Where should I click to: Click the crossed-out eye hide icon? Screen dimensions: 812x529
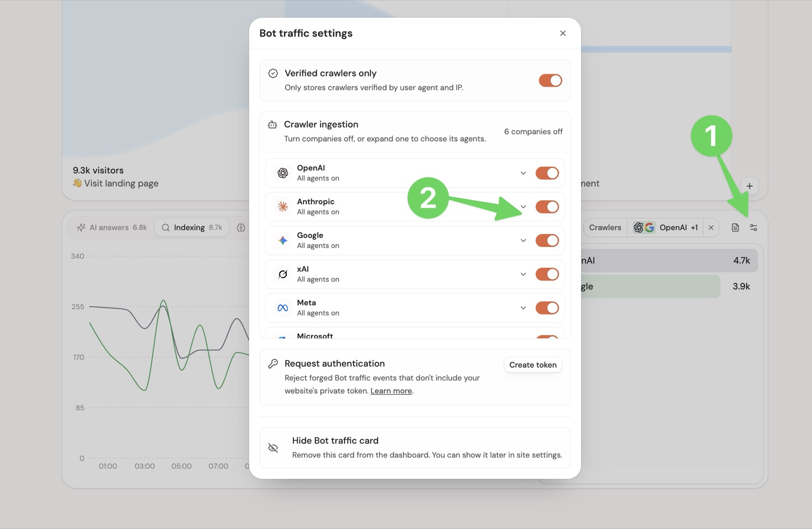tap(273, 448)
